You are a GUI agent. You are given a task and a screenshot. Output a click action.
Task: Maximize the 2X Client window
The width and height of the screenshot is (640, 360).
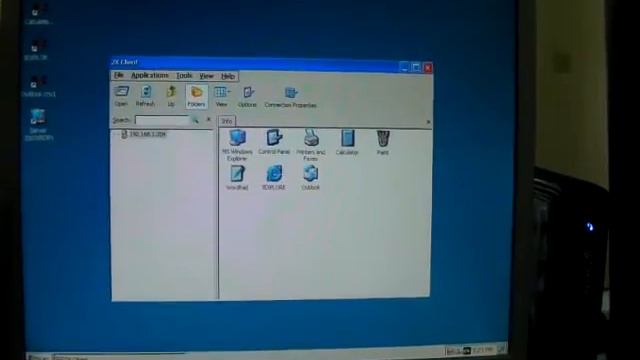[416, 67]
